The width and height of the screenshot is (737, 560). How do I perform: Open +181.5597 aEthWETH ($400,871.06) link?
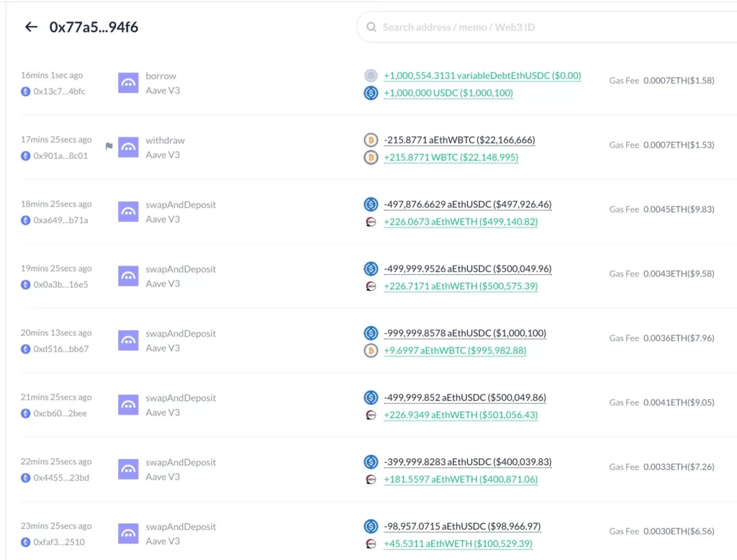[461, 479]
